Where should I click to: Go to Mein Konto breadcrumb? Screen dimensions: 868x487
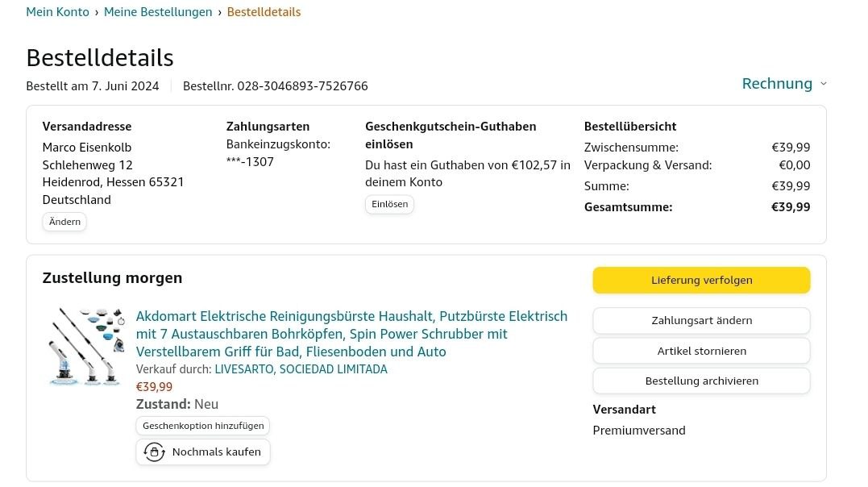coord(57,12)
